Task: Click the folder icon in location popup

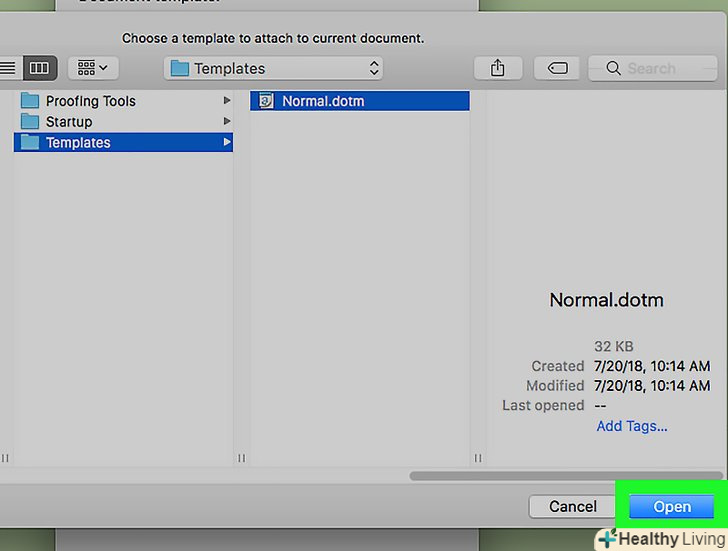Action: click(180, 68)
